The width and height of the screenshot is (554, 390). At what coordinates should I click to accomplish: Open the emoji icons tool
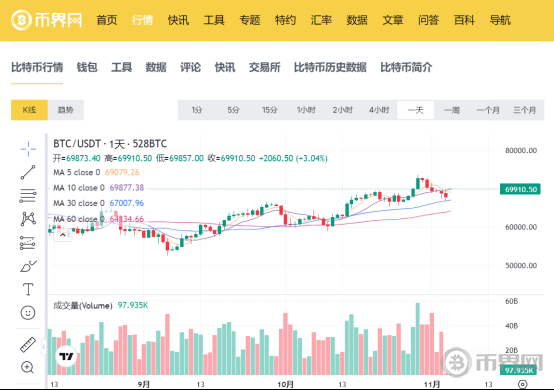point(28,313)
